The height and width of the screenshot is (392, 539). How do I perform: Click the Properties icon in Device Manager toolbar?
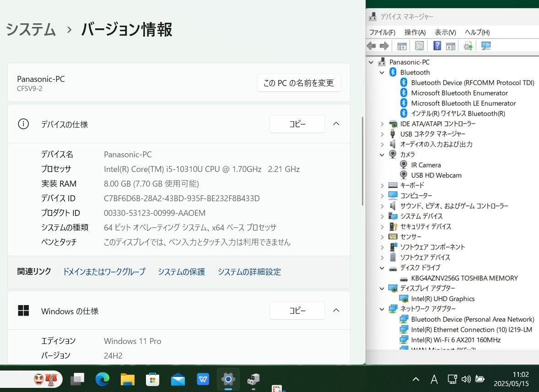click(x=419, y=46)
